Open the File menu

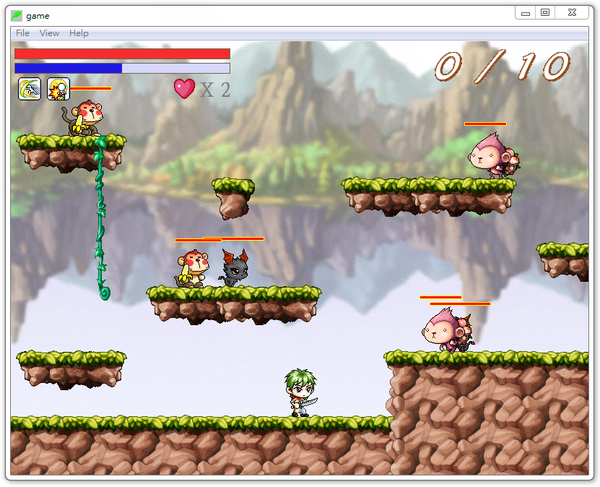coord(22,33)
